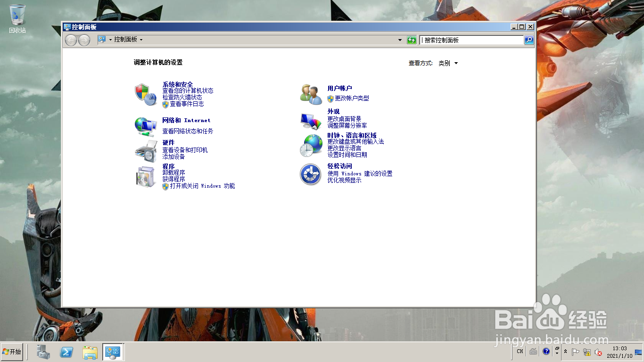Image resolution: width=644 pixels, height=362 pixels.
Task: Click 卸载程序 link
Action: (173, 173)
